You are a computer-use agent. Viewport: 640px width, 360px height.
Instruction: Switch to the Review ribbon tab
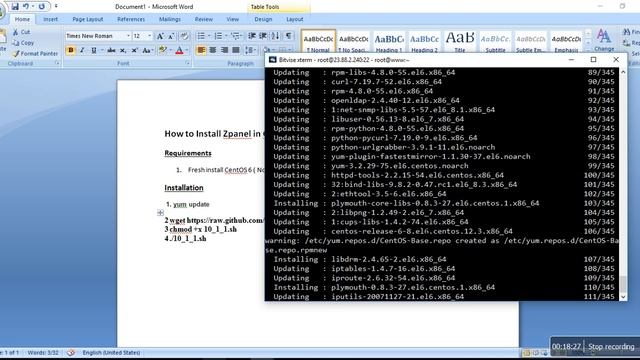point(204,19)
